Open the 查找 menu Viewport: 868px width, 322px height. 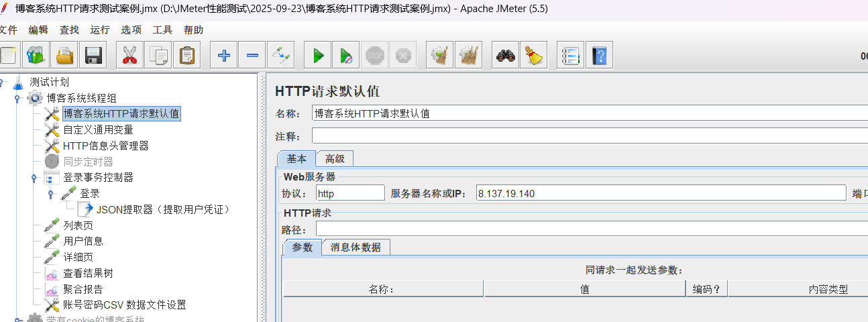pyautogui.click(x=69, y=30)
